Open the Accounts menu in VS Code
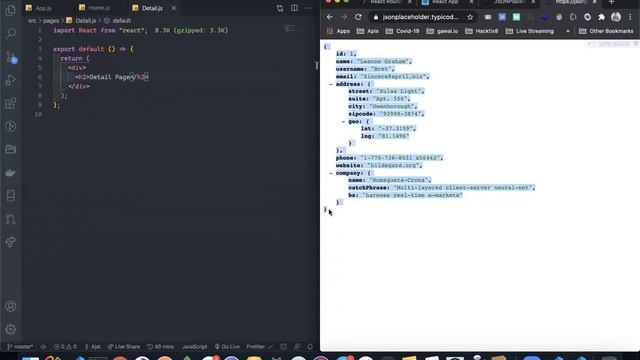This screenshot has height=360, width=640. point(11,306)
